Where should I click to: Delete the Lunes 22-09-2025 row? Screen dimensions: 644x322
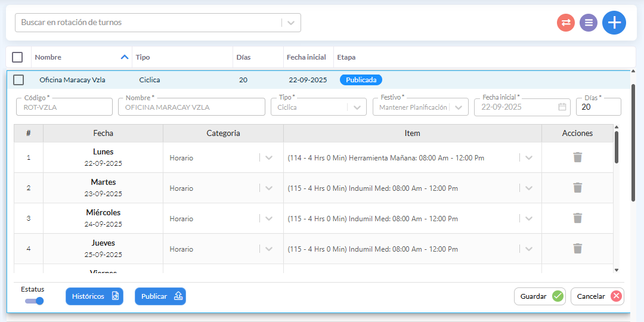577,157
